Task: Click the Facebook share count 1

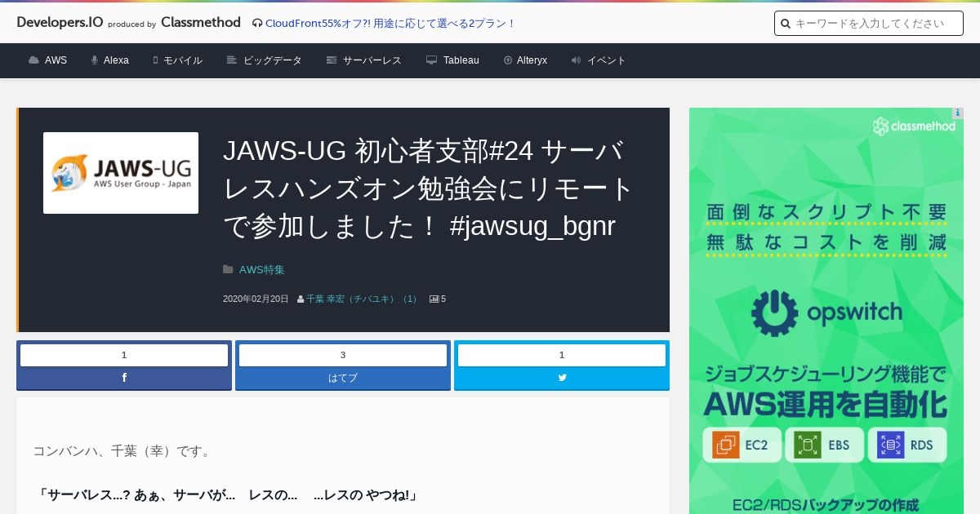Action: pos(124,355)
